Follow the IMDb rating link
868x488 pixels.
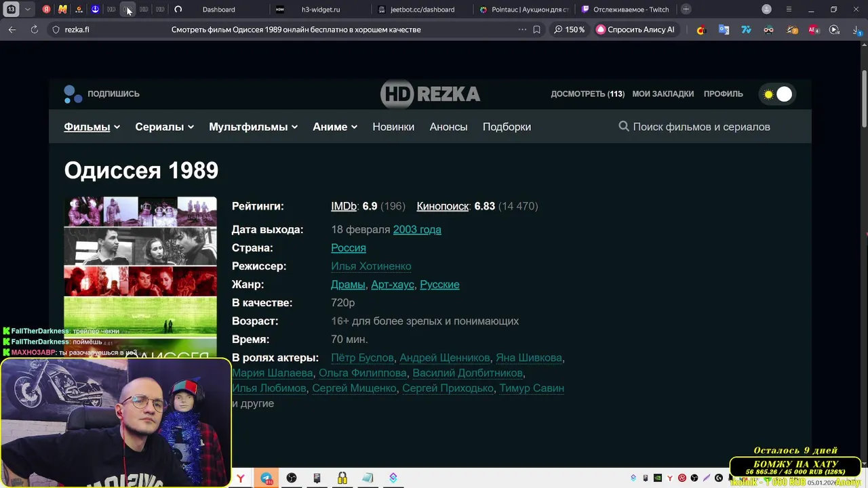[x=344, y=206]
